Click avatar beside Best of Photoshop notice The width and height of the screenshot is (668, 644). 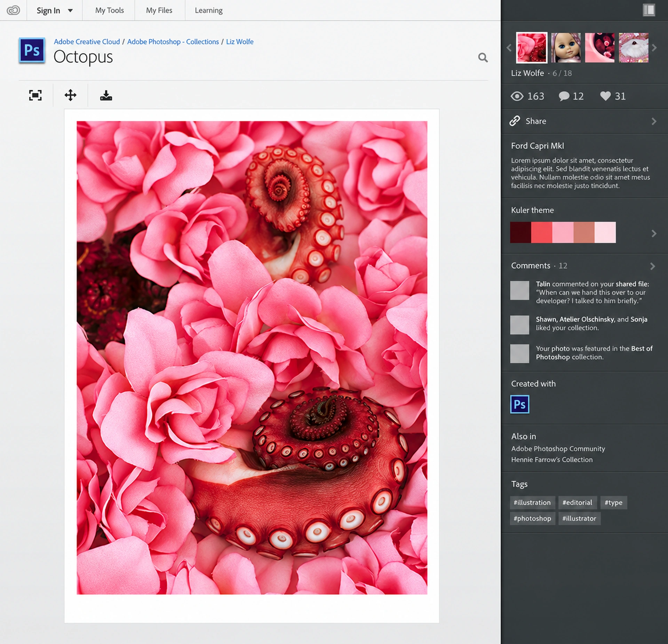519,353
